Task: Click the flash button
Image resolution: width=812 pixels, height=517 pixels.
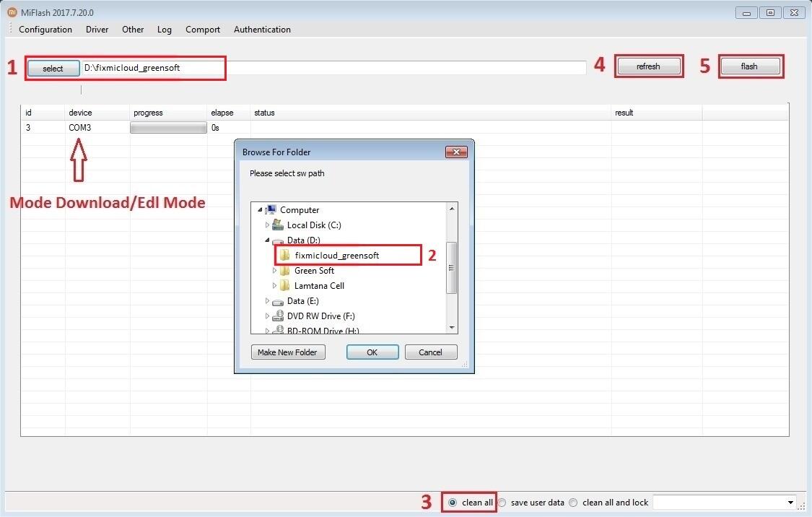Action: [x=749, y=66]
